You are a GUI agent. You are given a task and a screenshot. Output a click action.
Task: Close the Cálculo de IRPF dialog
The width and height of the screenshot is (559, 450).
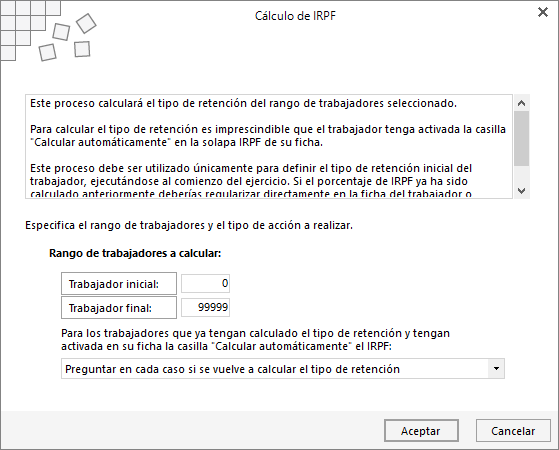543,12
